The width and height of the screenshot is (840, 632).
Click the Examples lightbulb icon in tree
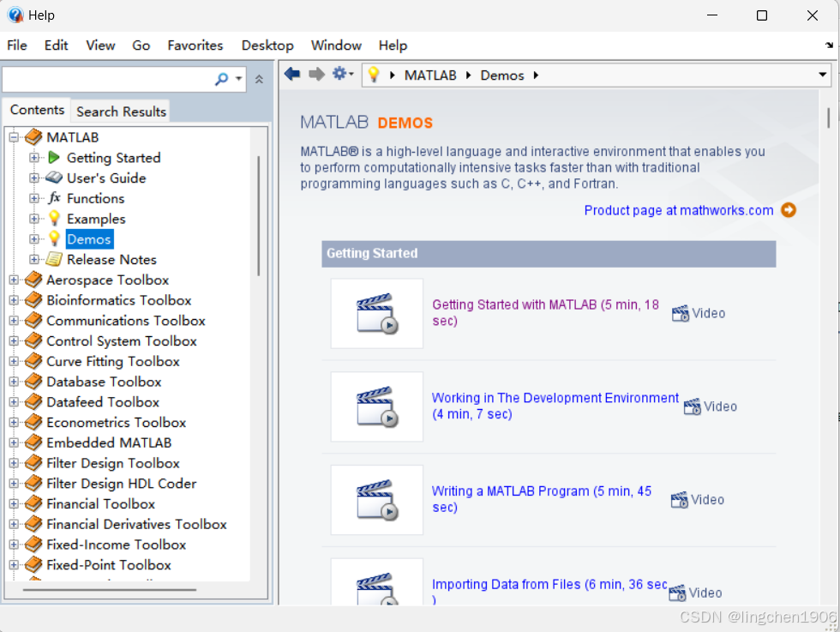pos(53,218)
